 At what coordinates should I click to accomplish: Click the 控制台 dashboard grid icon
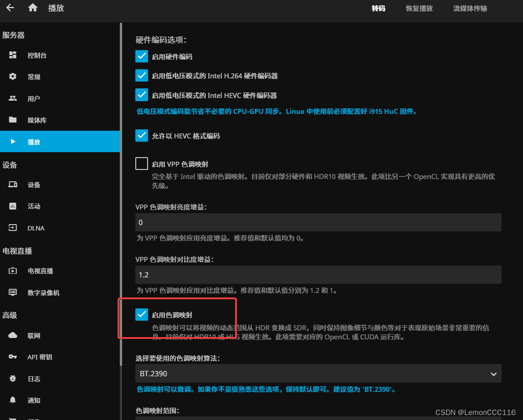[13, 55]
